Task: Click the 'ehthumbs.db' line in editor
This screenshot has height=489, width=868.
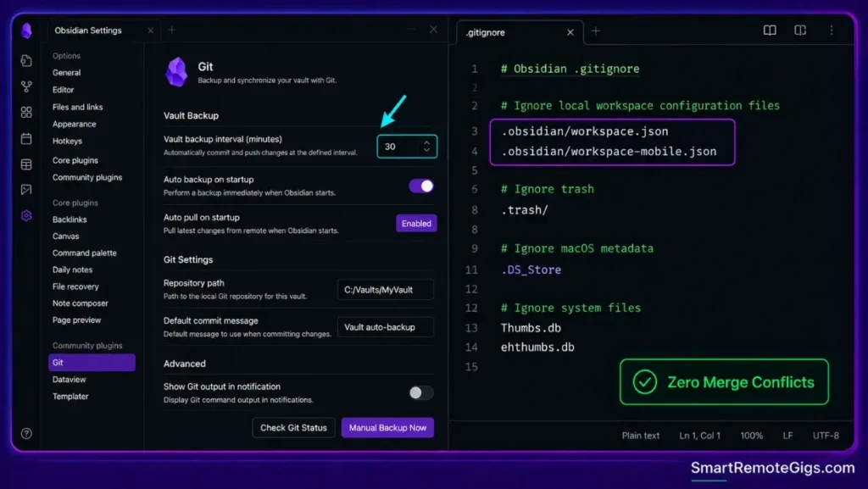Action: pyautogui.click(x=537, y=347)
